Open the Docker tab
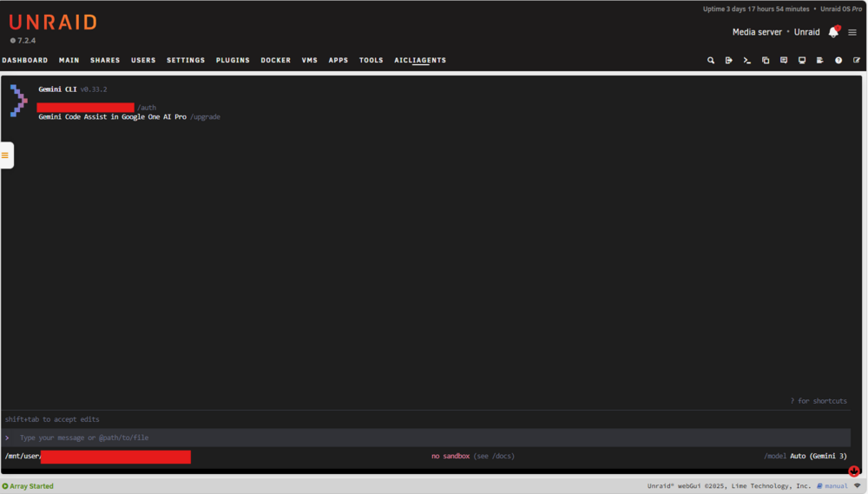Viewport: 868px width, 494px height. click(276, 61)
